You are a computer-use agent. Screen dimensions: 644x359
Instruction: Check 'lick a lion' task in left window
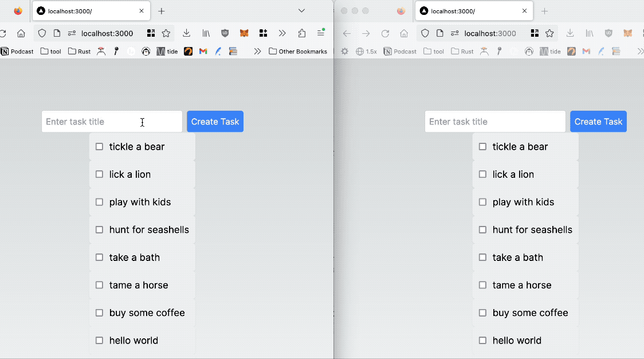[x=99, y=174]
